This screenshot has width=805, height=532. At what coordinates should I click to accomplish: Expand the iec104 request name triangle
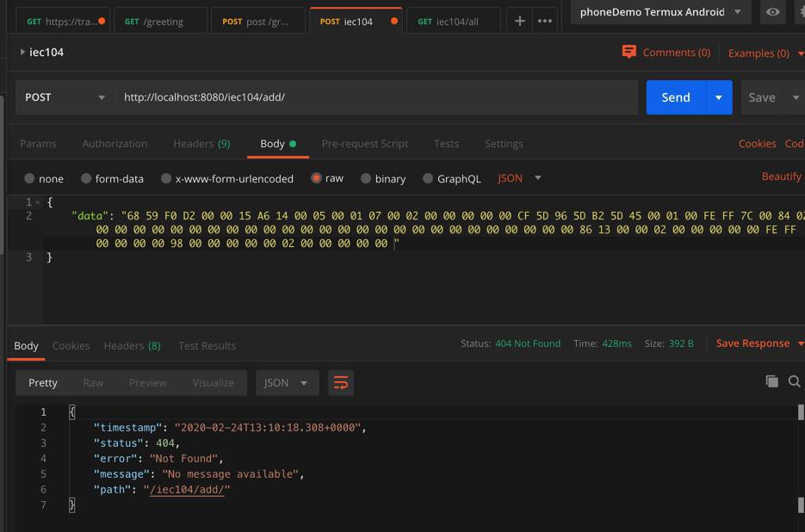[x=22, y=52]
